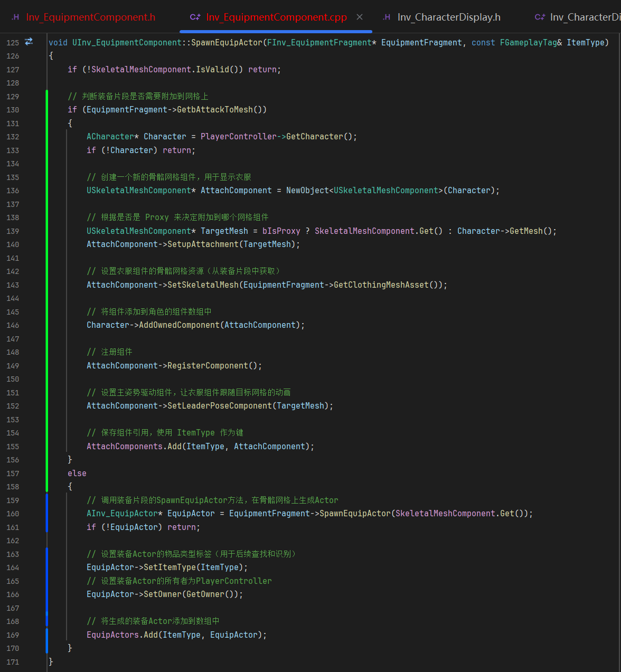Click the SpawnEquipActor function name on line 125
621x672 pixels.
tap(227, 43)
